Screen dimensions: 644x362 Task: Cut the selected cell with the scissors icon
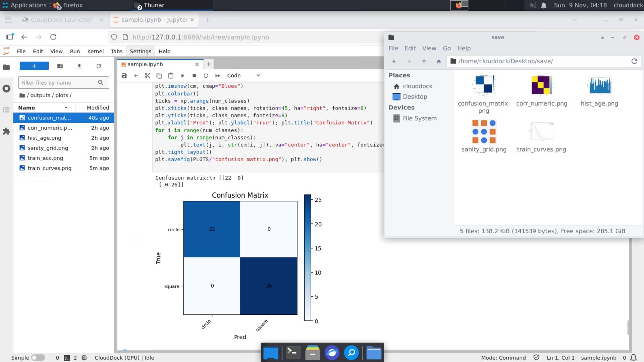(147, 76)
